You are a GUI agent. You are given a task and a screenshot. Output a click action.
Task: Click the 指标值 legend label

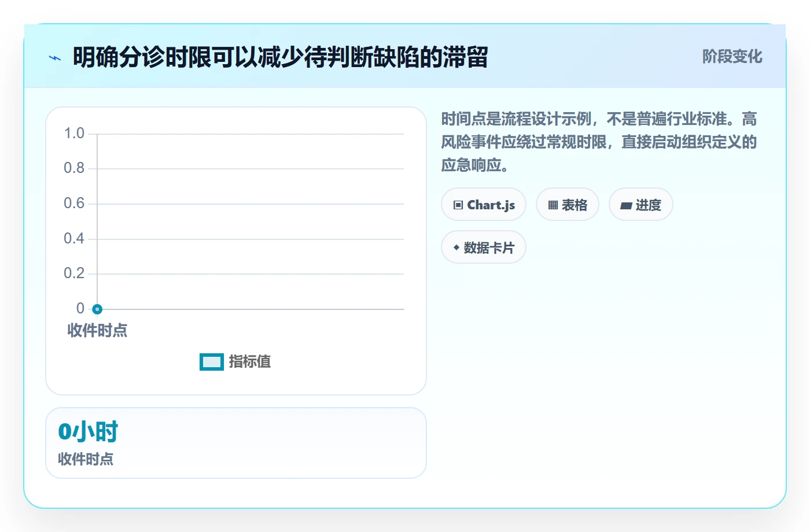(x=250, y=362)
